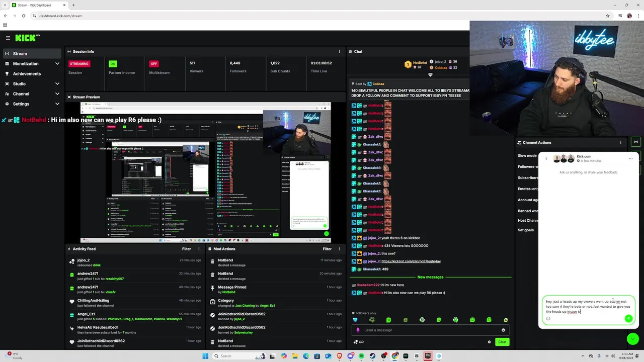The width and height of the screenshot is (644, 362).
Task: Expand the Channel sidebar section
Action: tap(31, 94)
